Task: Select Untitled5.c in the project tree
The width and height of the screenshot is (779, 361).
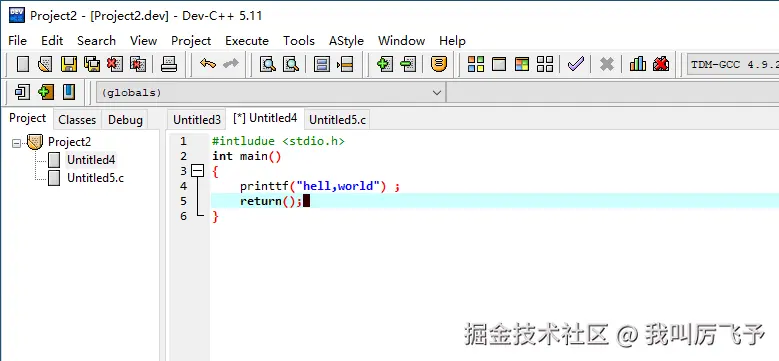Action: point(95,178)
